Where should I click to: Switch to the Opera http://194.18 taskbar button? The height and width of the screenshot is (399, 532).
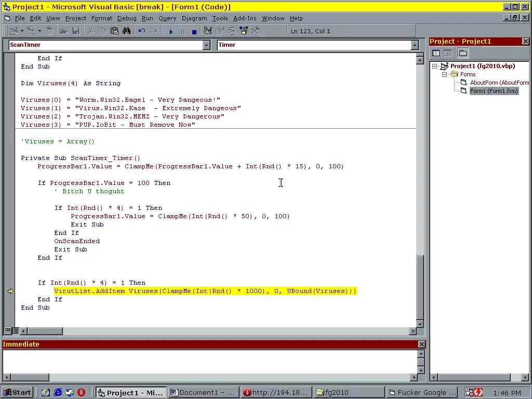(276, 393)
